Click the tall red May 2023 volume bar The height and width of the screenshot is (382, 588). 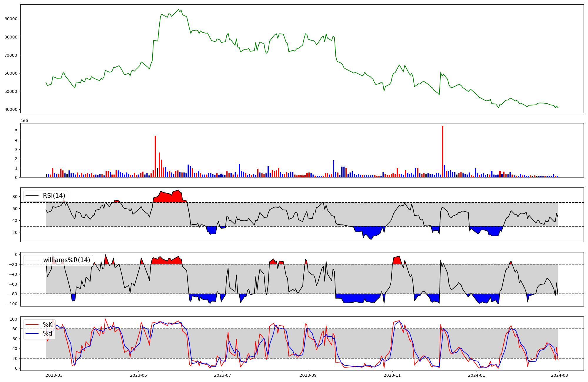coord(155,156)
